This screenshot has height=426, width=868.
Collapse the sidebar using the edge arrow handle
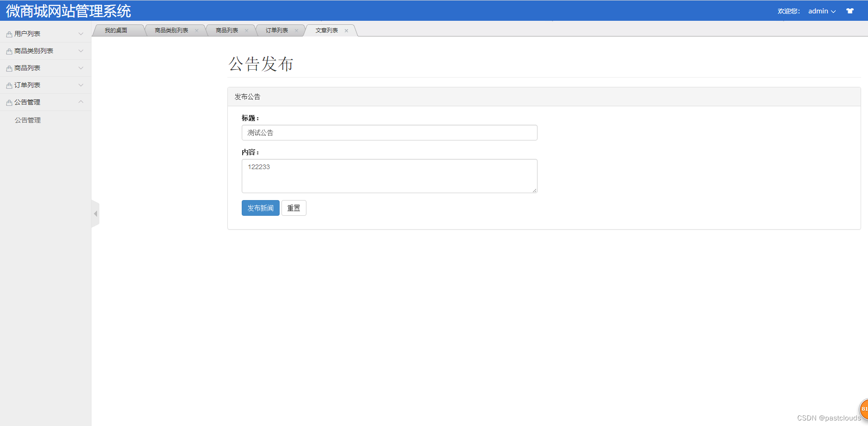(95, 213)
